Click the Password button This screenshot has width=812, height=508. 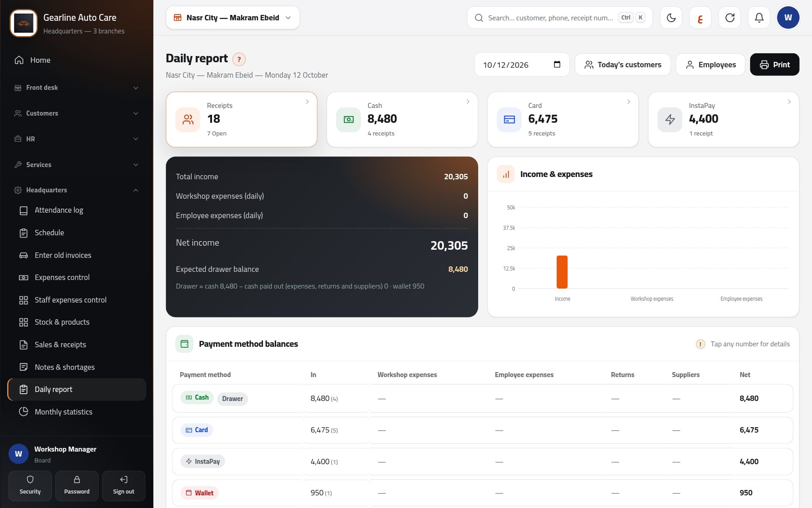click(x=77, y=486)
